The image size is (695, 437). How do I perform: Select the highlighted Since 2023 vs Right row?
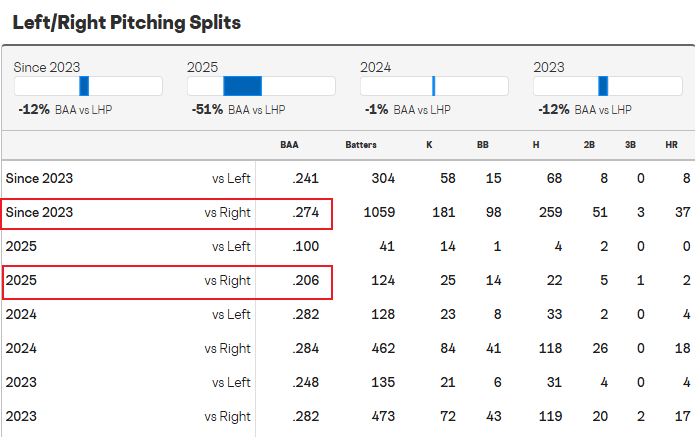click(348, 212)
